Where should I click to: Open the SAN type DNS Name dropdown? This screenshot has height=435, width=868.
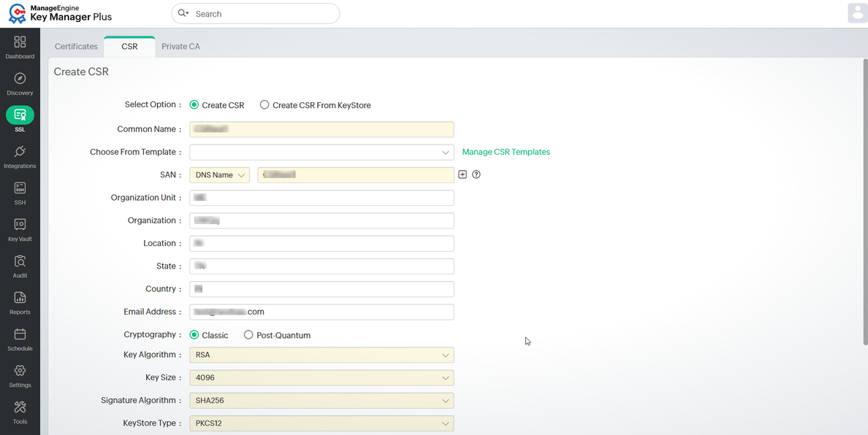pyautogui.click(x=220, y=175)
